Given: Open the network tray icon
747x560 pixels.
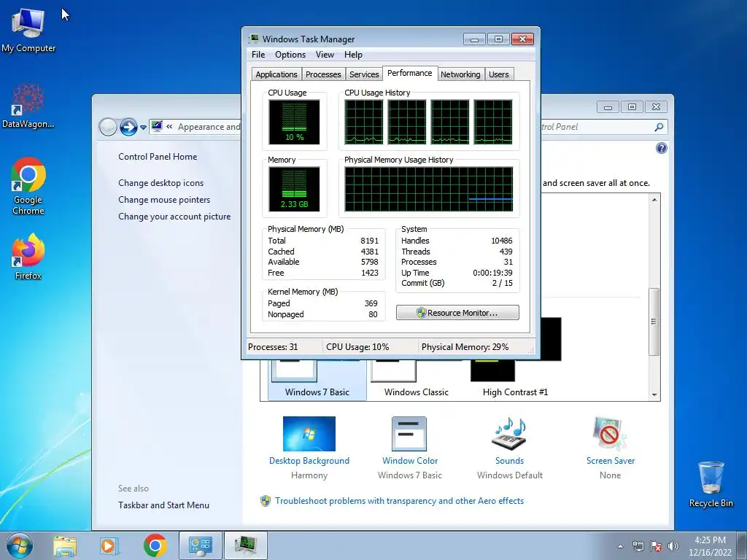Looking at the screenshot, I should [638, 546].
